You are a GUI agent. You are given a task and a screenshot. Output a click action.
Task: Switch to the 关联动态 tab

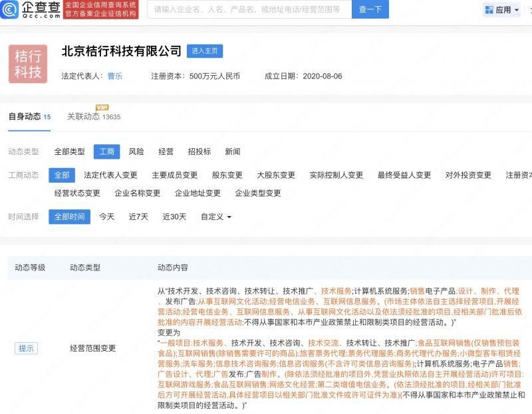tap(94, 117)
